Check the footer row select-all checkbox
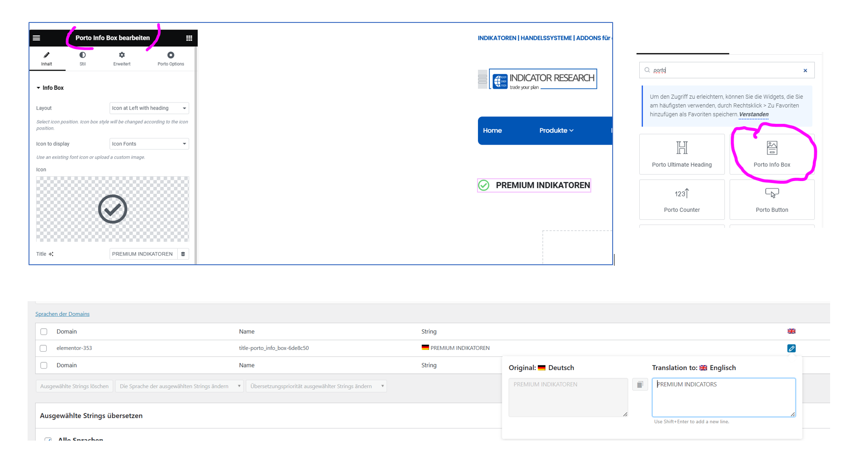The width and height of the screenshot is (868, 464). [x=44, y=365]
